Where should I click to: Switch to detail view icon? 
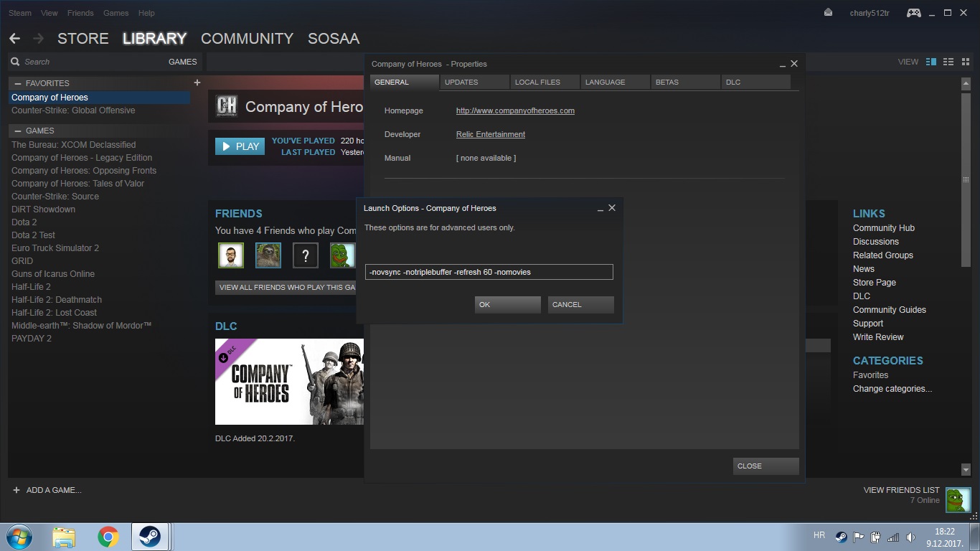[x=931, y=62]
